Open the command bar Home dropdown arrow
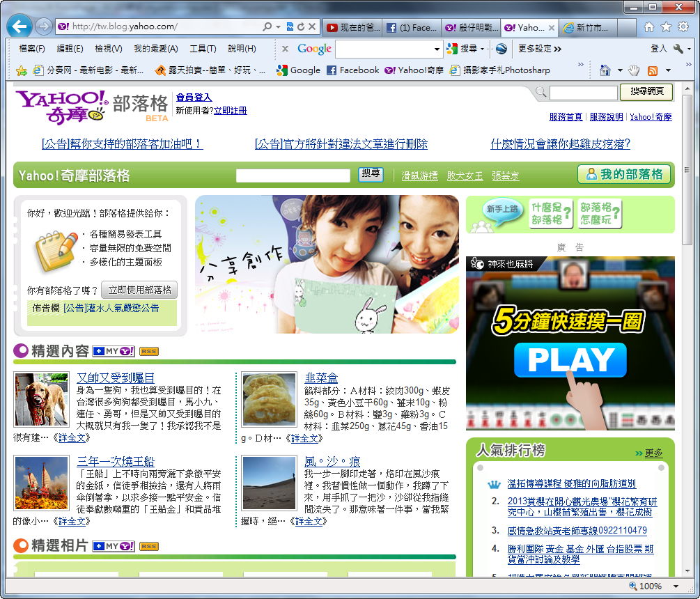The width and height of the screenshot is (700, 599). (x=620, y=70)
